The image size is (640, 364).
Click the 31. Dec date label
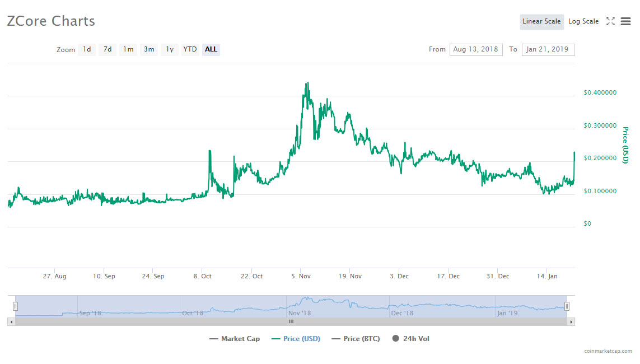point(498,276)
